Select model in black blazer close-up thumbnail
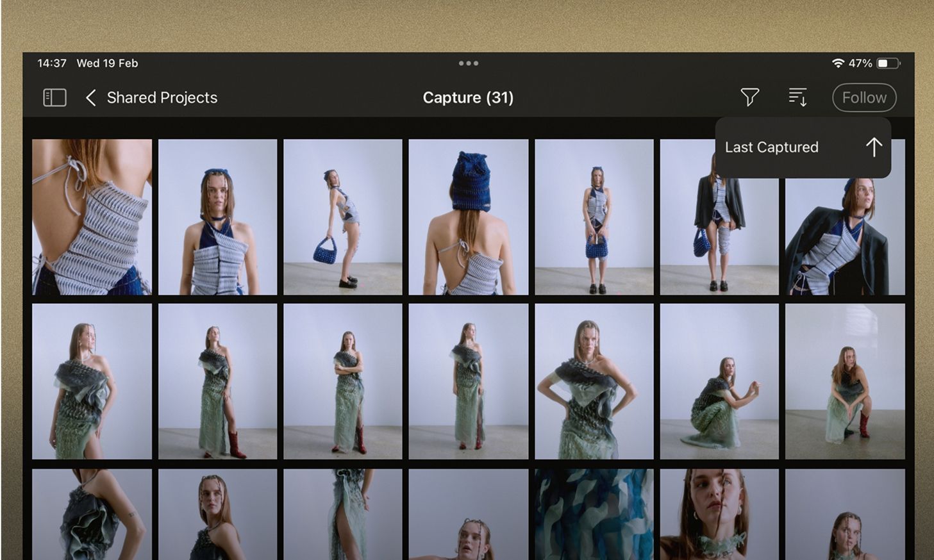934x560 pixels. tap(845, 237)
